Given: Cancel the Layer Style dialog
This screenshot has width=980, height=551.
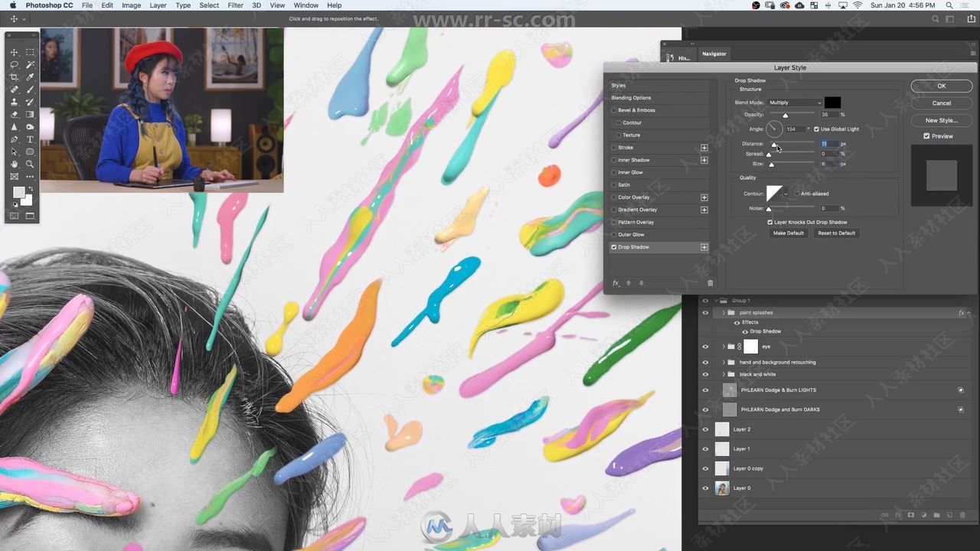Looking at the screenshot, I should pyautogui.click(x=942, y=103).
